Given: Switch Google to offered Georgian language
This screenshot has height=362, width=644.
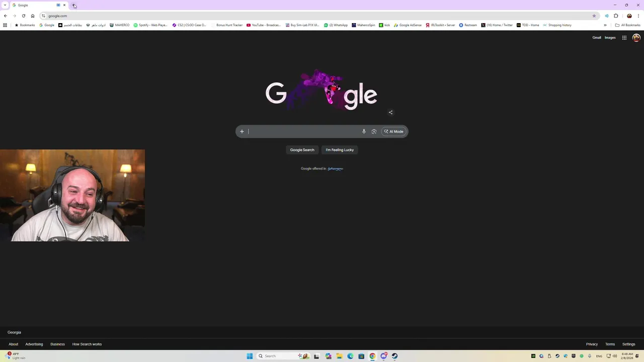Looking at the screenshot, I should [335, 168].
